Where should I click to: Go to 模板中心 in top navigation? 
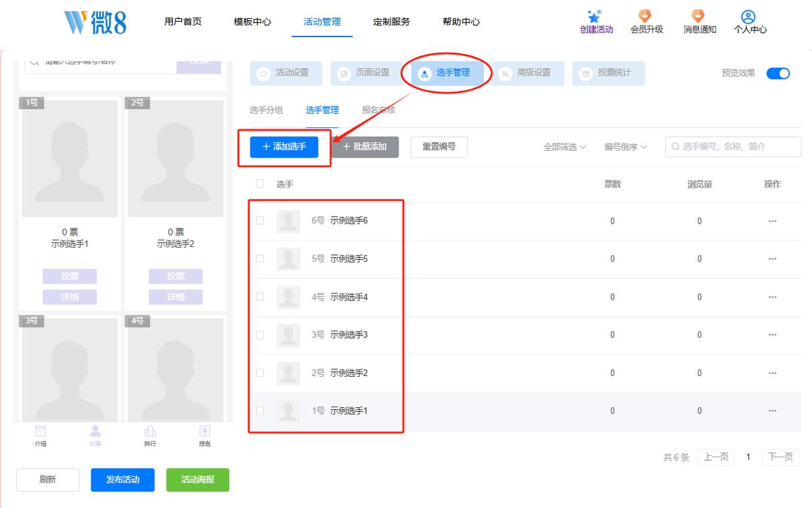coord(252,22)
